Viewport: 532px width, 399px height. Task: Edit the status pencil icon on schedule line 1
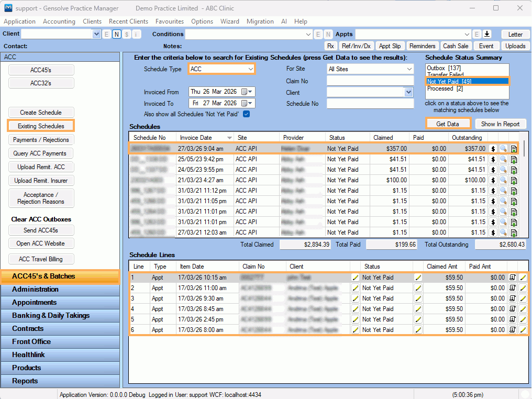[418, 278]
